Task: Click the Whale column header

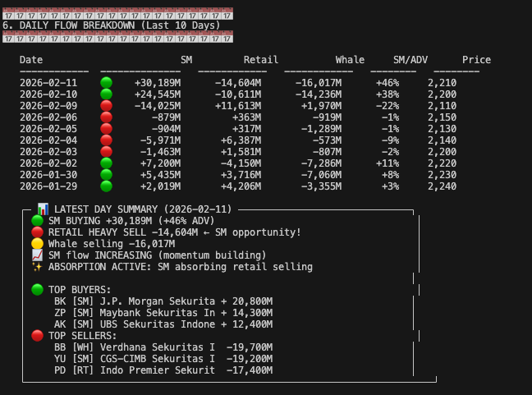Action: [x=350, y=60]
